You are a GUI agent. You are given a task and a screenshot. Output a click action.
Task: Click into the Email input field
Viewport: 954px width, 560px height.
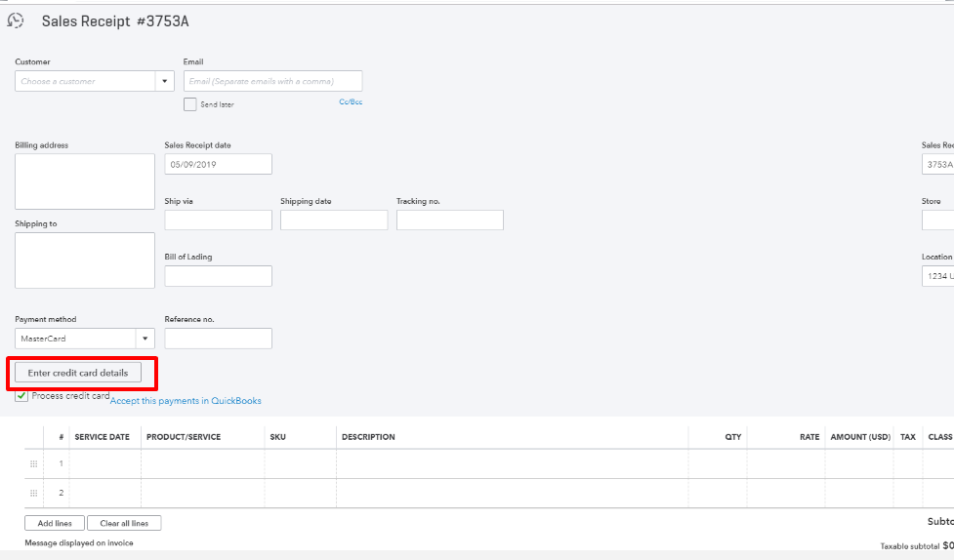pos(272,81)
